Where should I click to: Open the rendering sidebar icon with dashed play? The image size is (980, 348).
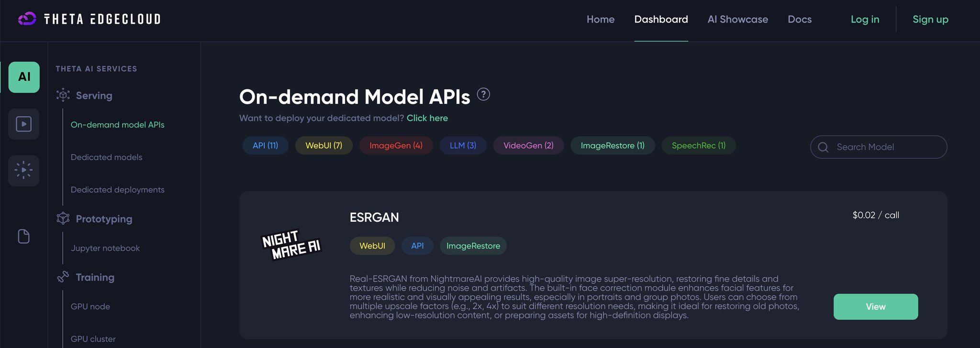(24, 170)
